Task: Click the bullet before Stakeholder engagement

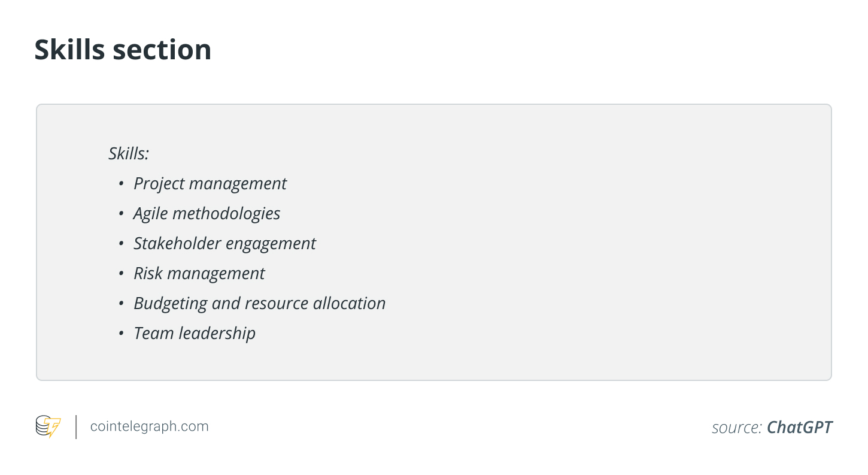Action: pos(122,244)
